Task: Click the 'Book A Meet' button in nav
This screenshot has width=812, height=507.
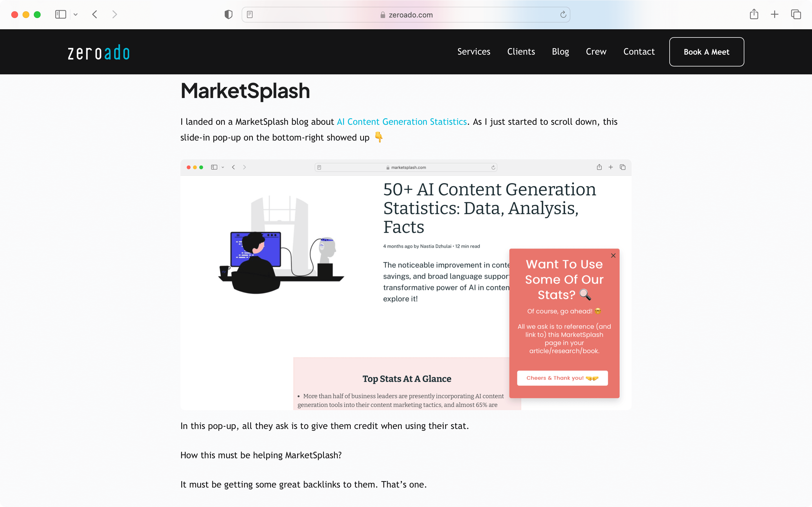Action: click(706, 51)
